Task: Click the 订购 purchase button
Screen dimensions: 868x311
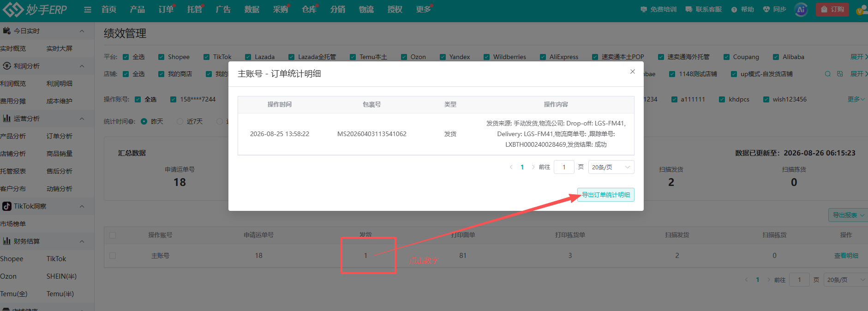Action: [x=832, y=9]
